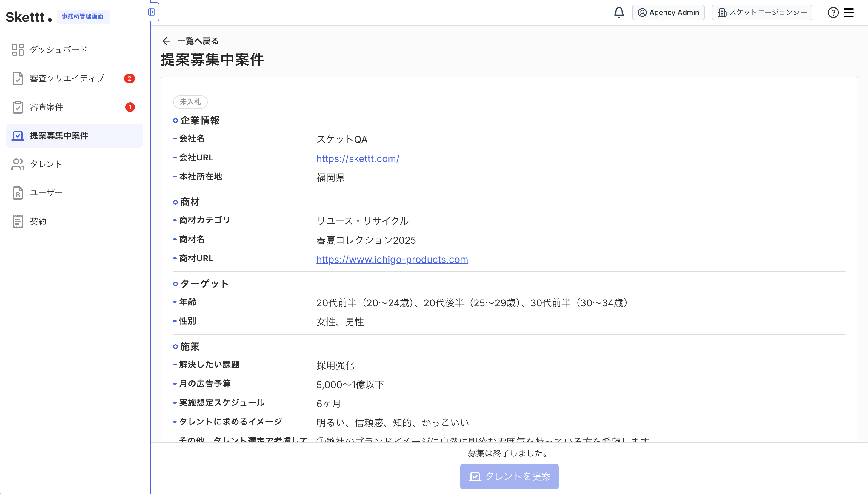The height and width of the screenshot is (494, 868).
Task: Open the https://skettt.com/ company link
Action: pos(358,158)
